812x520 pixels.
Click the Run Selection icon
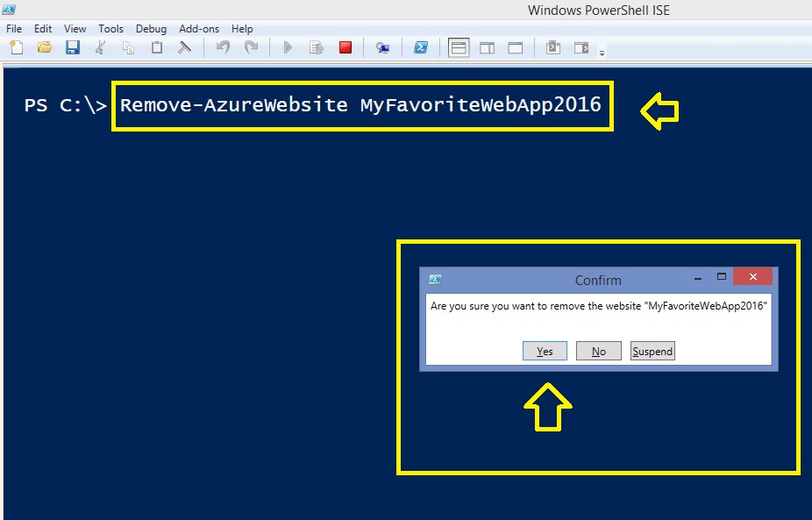coord(317,47)
